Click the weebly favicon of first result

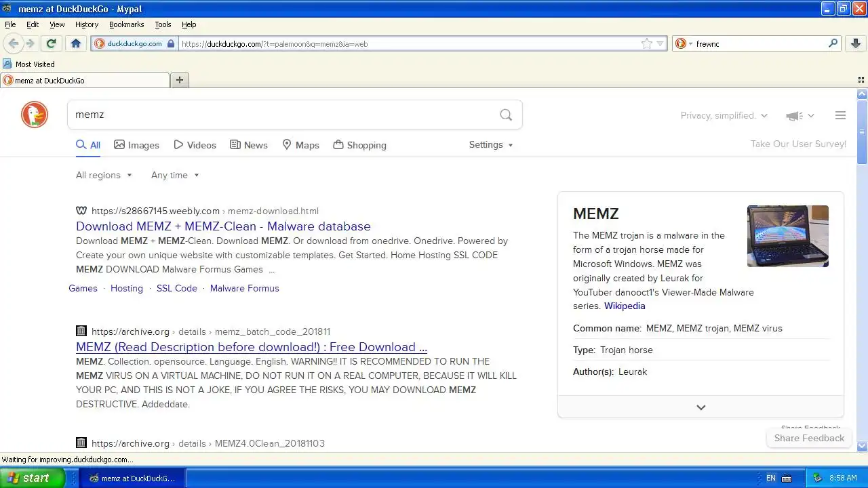[81, 211]
